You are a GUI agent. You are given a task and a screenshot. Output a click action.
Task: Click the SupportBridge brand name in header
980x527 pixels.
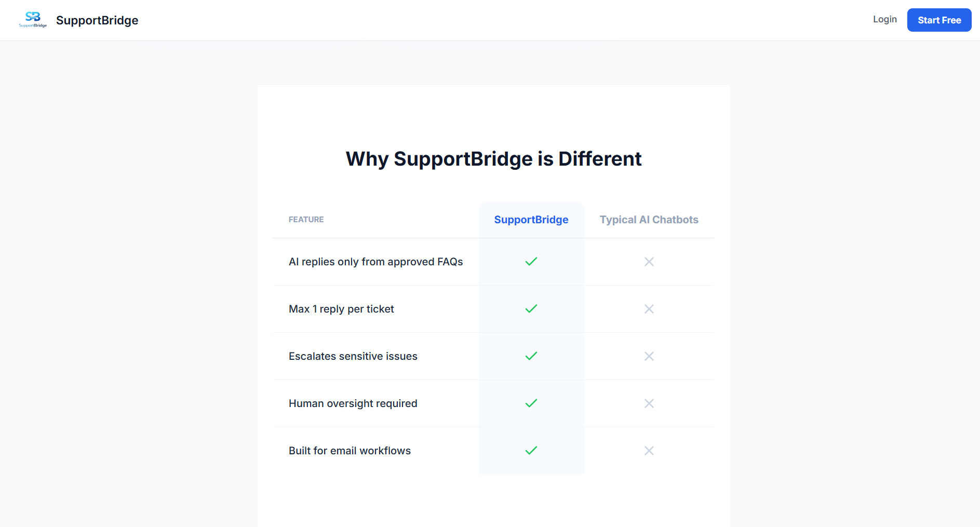click(97, 20)
